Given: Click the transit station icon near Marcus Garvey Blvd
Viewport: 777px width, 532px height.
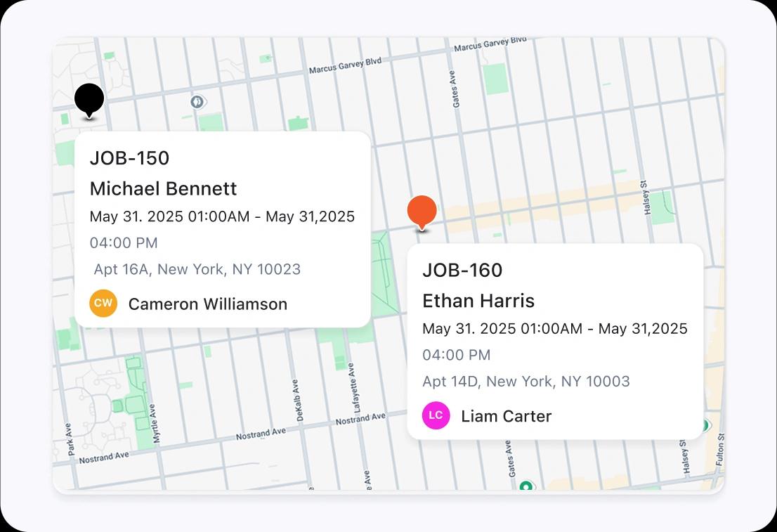Looking at the screenshot, I should pyautogui.click(x=197, y=102).
